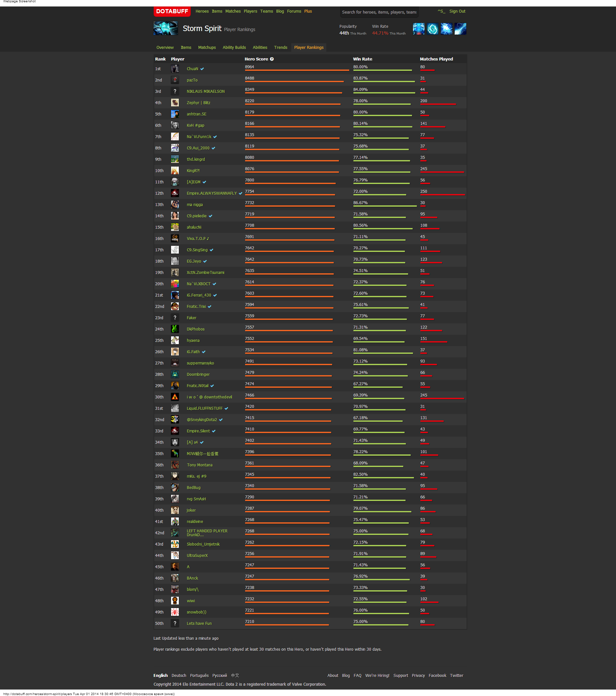Image resolution: width=616 pixels, height=696 pixels.
Task: Open the Matchups tab
Action: pyautogui.click(x=207, y=48)
